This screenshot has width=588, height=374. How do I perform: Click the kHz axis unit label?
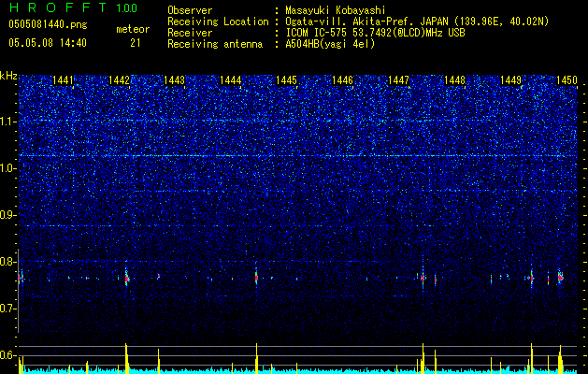(x=8, y=76)
